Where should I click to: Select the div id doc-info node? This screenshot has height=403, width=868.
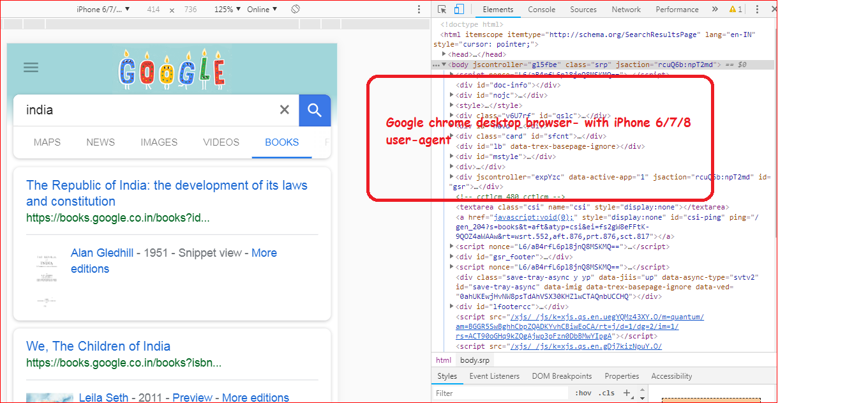click(508, 85)
